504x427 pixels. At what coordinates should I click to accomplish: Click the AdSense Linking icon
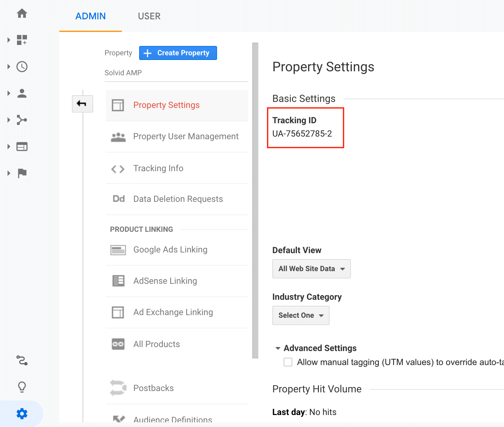point(118,281)
